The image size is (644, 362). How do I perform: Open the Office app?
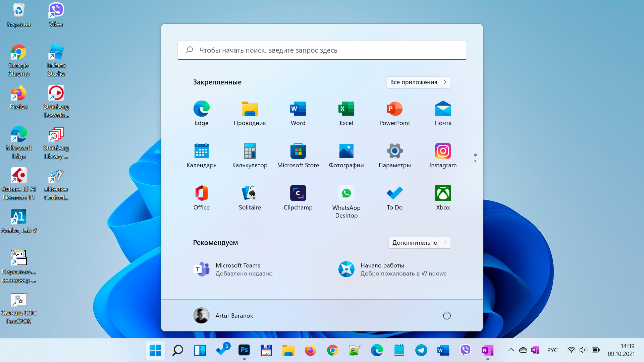202,198
